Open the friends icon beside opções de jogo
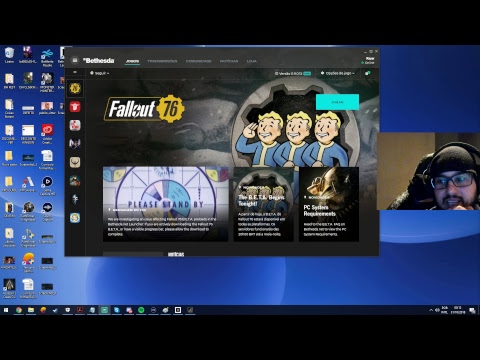 367,73
